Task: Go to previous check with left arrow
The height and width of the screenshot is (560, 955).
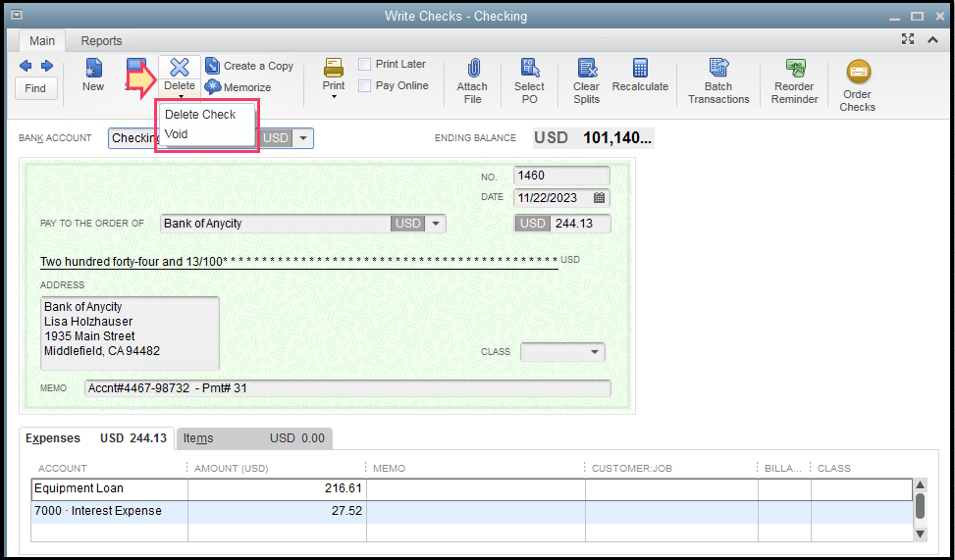Action: click(26, 65)
